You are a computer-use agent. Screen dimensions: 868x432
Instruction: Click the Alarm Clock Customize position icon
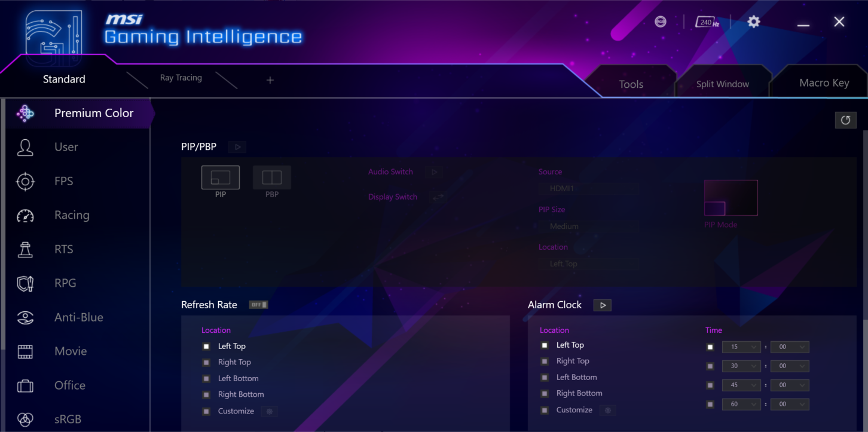[x=608, y=410]
